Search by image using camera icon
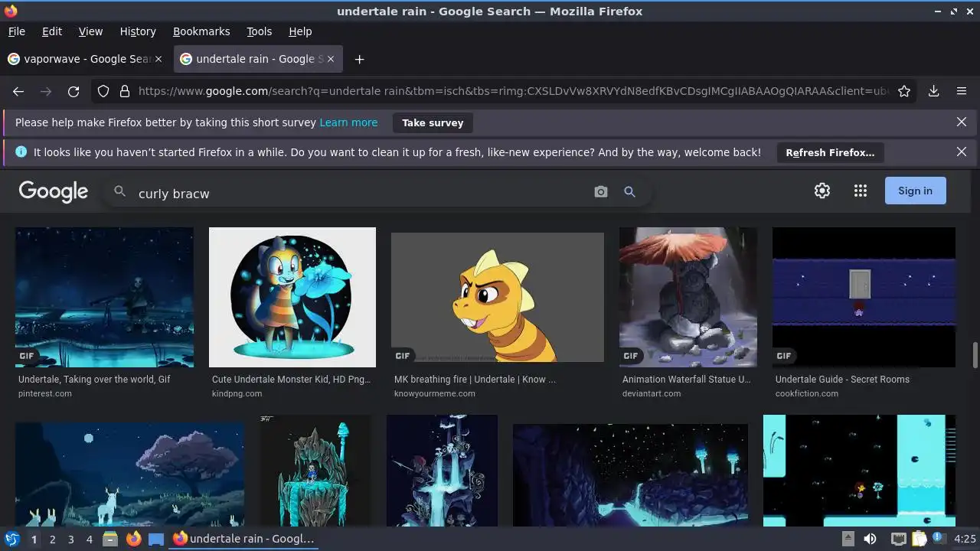 (x=601, y=192)
